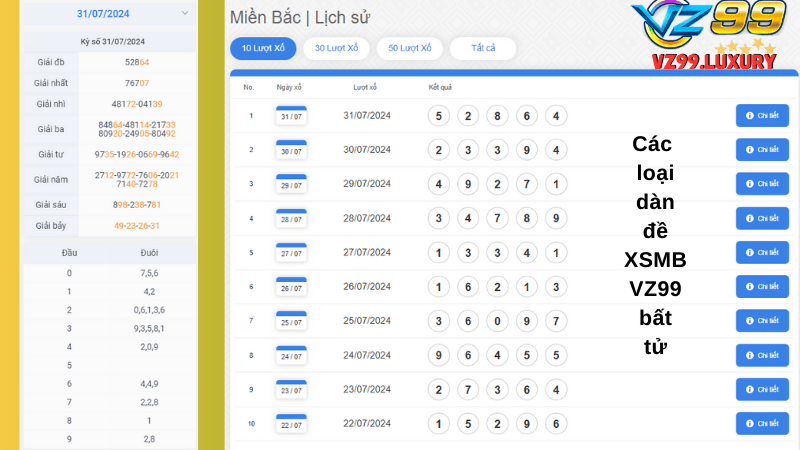The width and height of the screenshot is (800, 450).
Task: Click the 22/07 calendar icon in row 10
Action: point(290,424)
